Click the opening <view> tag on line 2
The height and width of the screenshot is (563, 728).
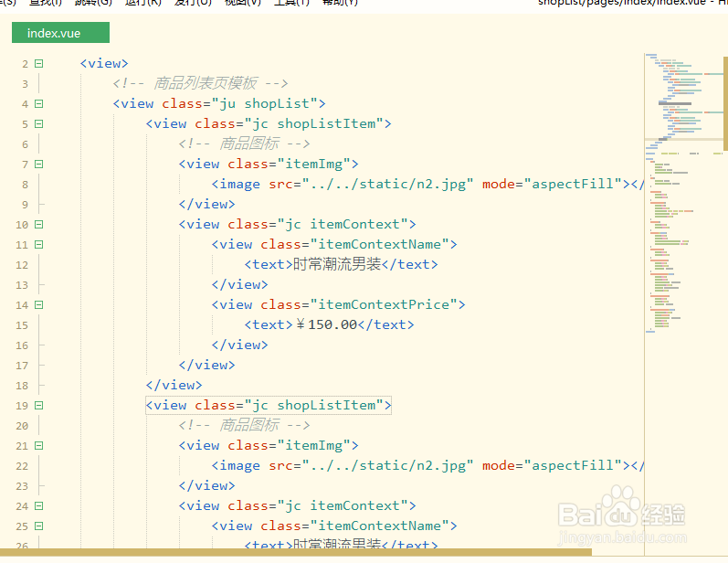[x=104, y=63]
